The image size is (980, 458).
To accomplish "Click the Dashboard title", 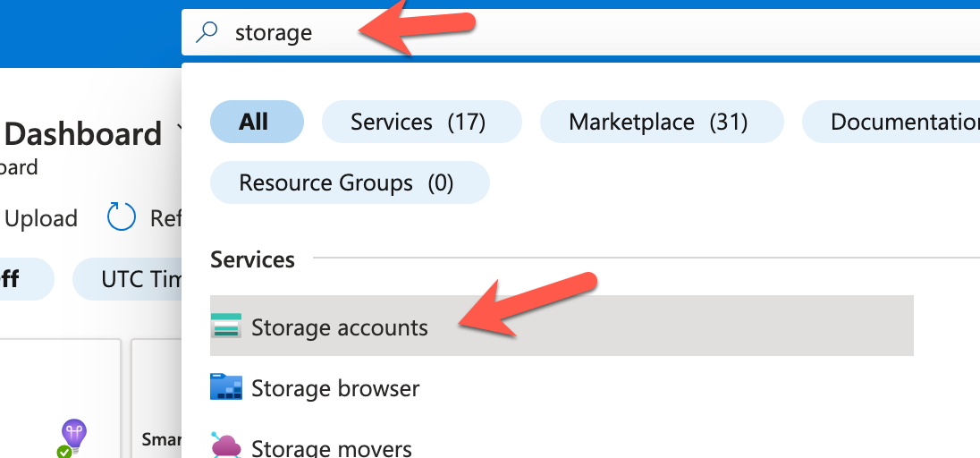I will 82,134.
